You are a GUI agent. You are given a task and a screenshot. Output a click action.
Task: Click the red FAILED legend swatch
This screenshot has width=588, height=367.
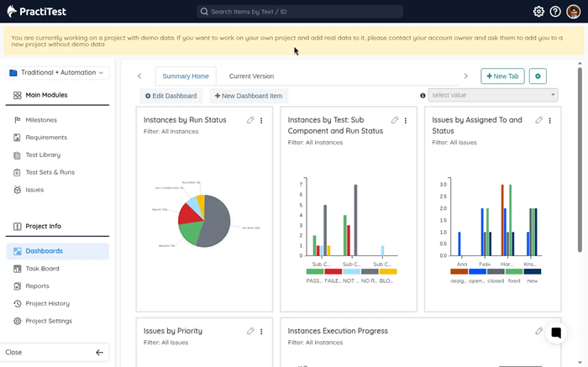[x=333, y=271]
